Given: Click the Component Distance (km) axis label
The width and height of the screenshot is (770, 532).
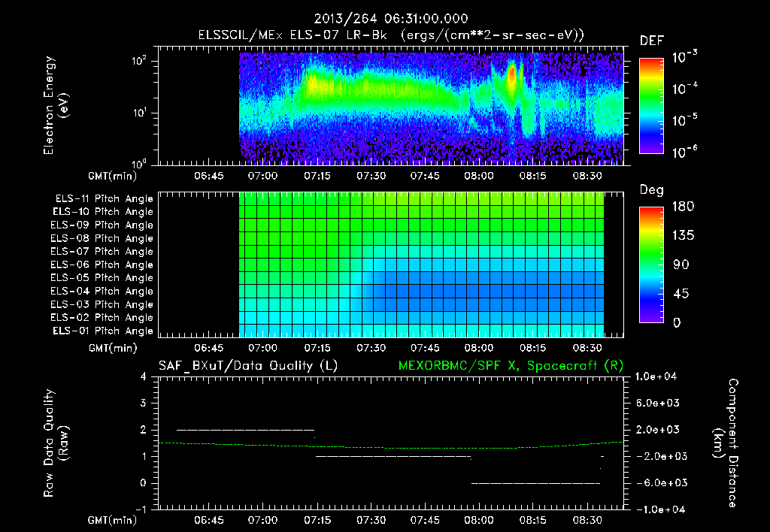Looking at the screenshot, I should click(726, 443).
